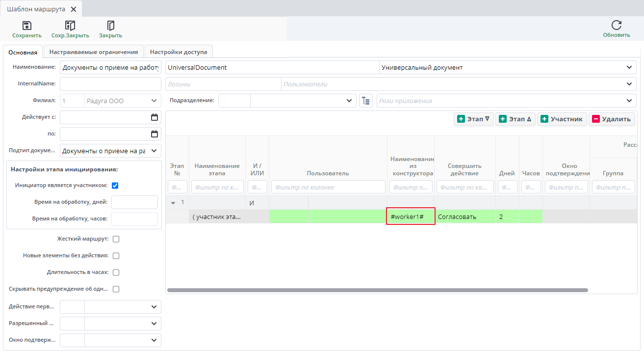This screenshot has height=355, width=644.
Task: Click the Удалить button
Action: (x=612, y=119)
